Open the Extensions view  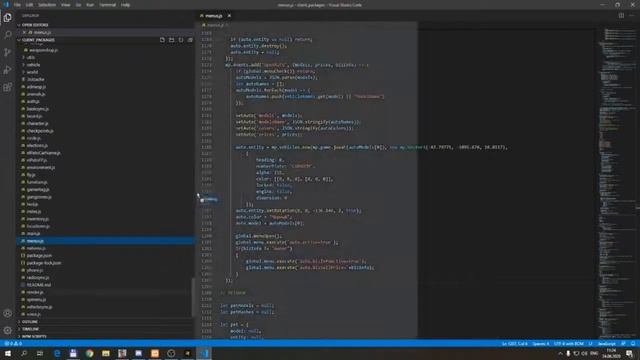7,87
